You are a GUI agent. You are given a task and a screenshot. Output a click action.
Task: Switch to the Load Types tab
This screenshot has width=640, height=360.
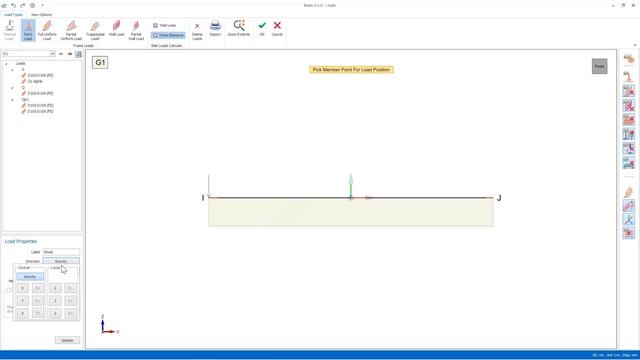13,15
